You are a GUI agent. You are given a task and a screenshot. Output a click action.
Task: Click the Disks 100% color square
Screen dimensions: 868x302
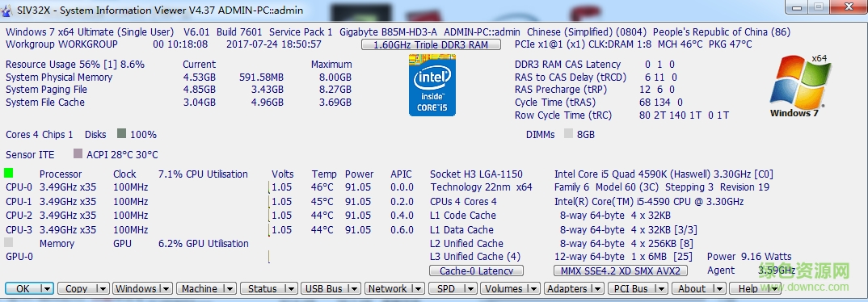(x=122, y=133)
